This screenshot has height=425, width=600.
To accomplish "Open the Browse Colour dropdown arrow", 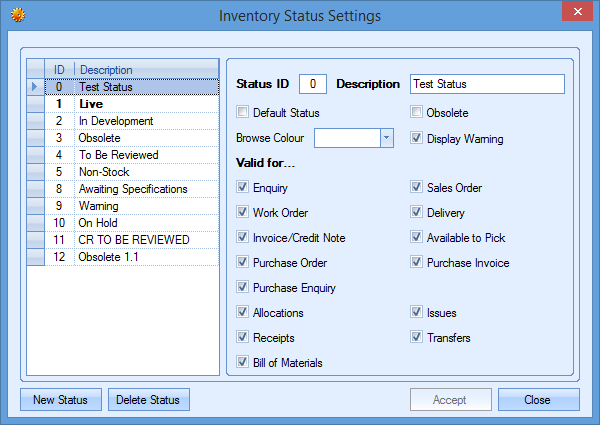I will tap(386, 138).
